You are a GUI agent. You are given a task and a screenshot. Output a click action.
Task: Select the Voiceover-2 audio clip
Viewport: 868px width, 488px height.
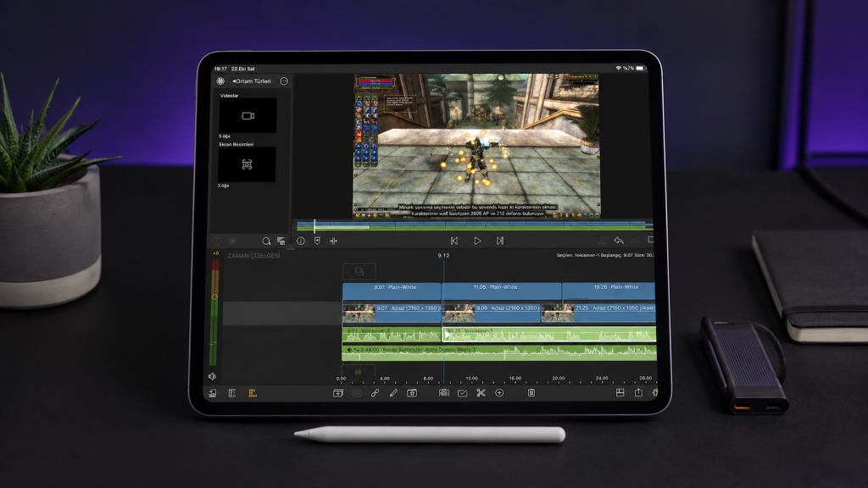[x=392, y=334]
